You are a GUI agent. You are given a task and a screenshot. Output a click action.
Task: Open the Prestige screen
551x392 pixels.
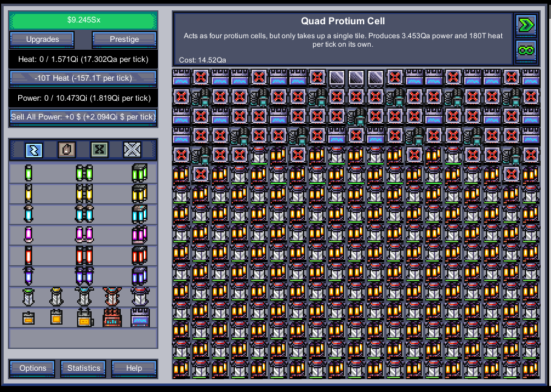(124, 39)
